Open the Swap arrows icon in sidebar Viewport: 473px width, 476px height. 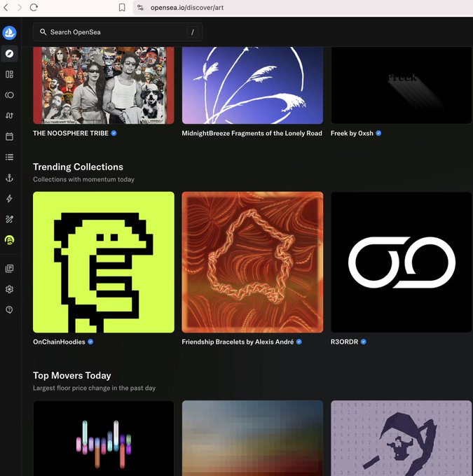[x=9, y=115]
